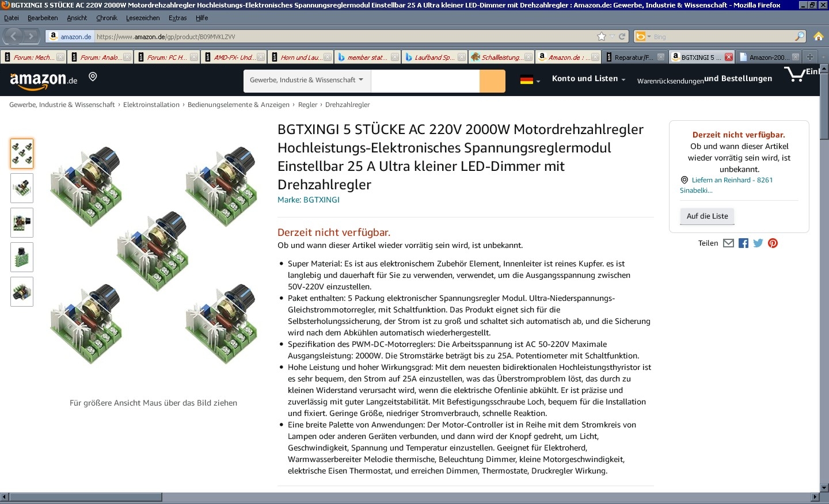This screenshot has height=504, width=829.
Task: Share the product on Twitter
Action: pyautogui.click(x=758, y=243)
